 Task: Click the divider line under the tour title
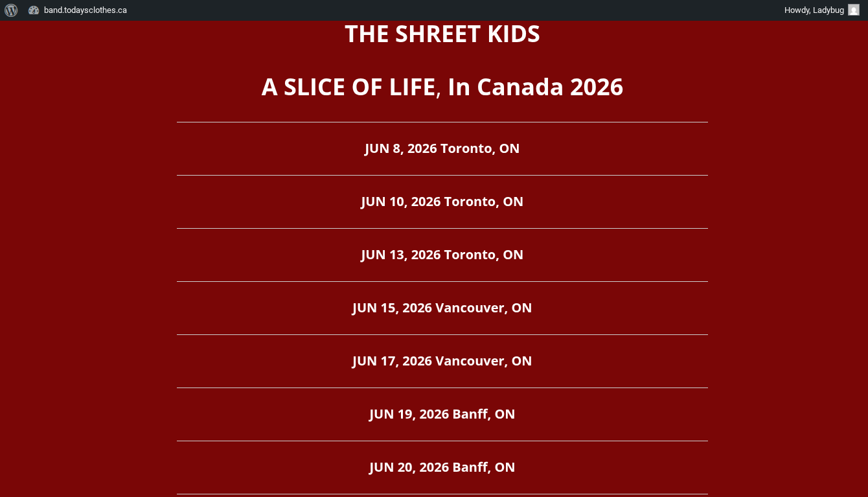[442, 122]
